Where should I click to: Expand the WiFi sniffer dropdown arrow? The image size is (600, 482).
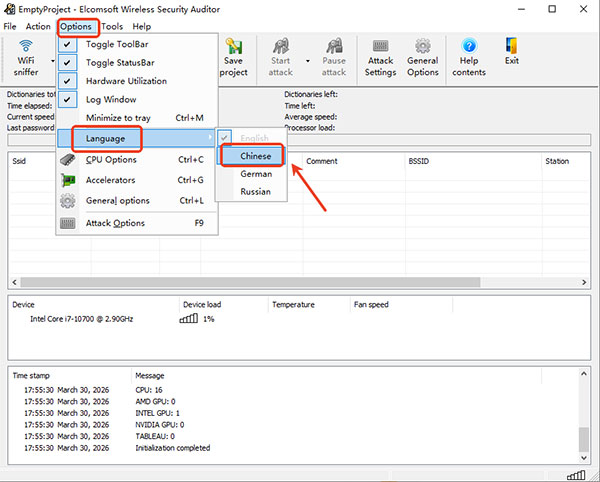click(x=52, y=61)
